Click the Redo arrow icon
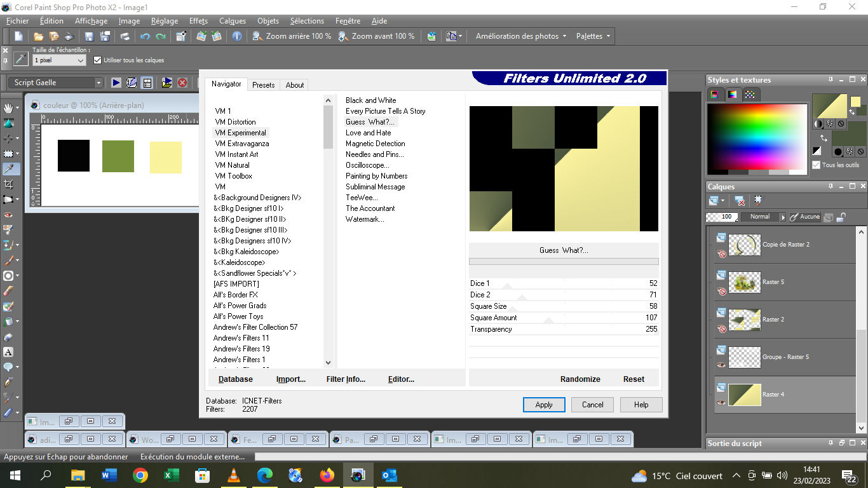The height and width of the screenshot is (488, 868). (x=161, y=36)
